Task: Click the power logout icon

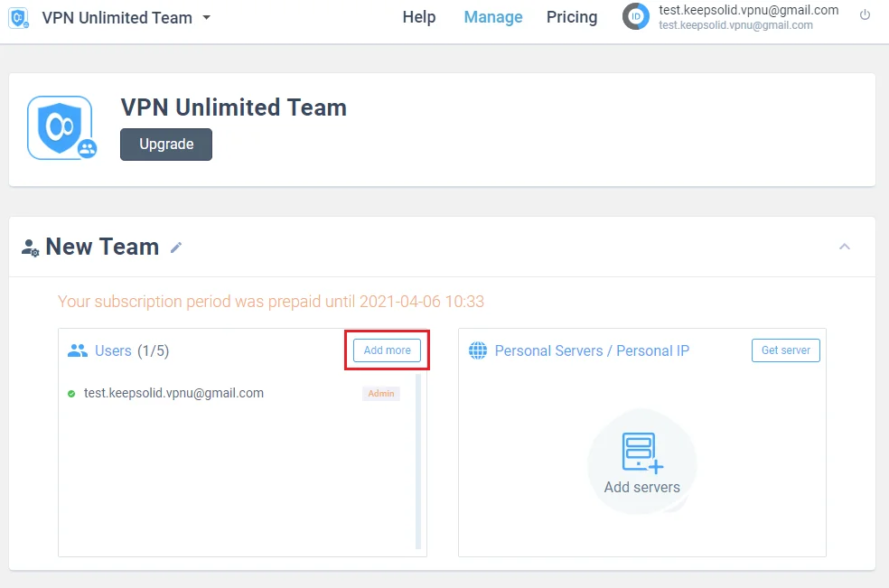Action: [865, 15]
